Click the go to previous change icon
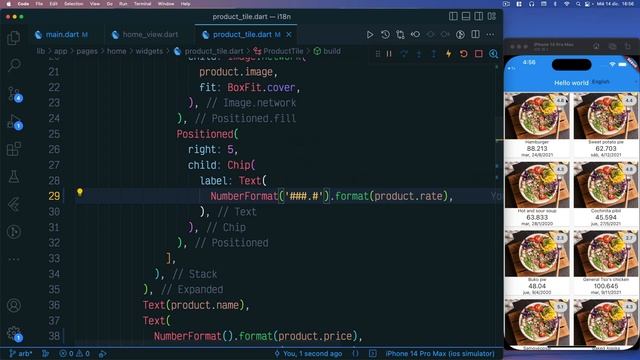Image resolution: width=640 pixels, height=360 pixels. 415,35
